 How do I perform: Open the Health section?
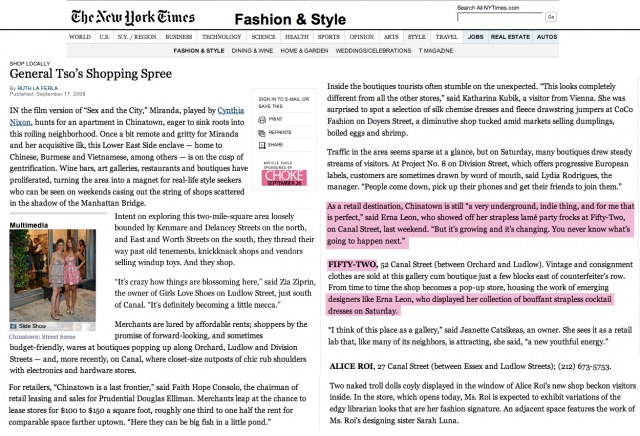(297, 37)
